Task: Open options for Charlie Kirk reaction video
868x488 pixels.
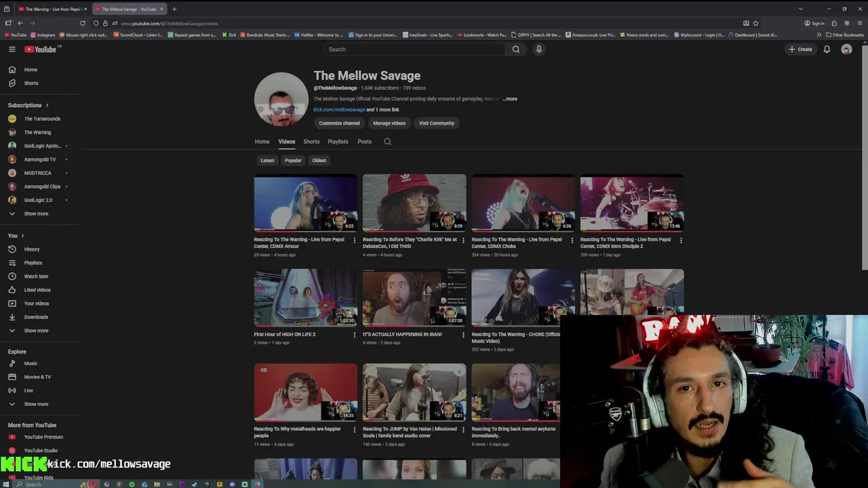Action: 463,240
